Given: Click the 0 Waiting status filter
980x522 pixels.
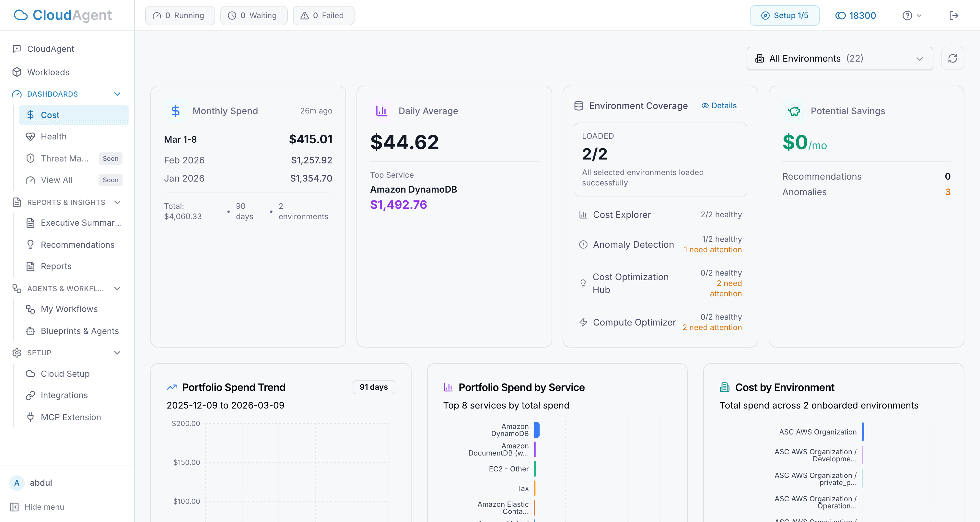Looking at the screenshot, I should point(254,15).
